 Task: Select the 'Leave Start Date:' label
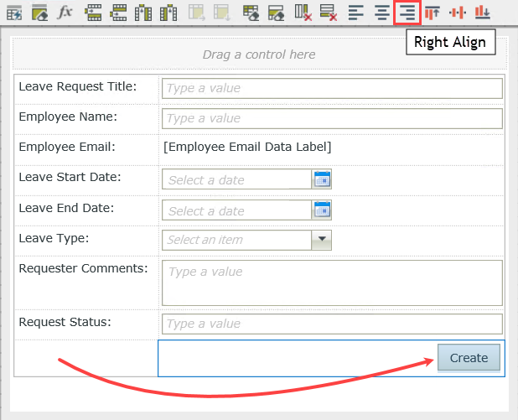[x=70, y=177]
